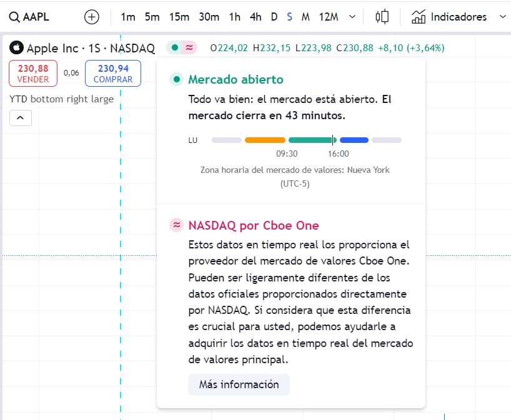The height and width of the screenshot is (420, 511).
Task: Choose the 4h timeframe
Action: click(255, 17)
